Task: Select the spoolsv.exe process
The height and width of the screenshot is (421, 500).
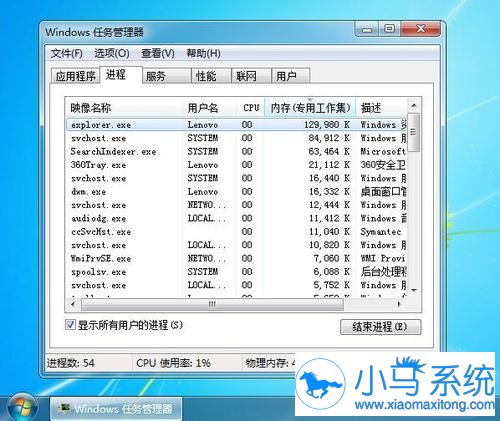Action: click(236, 272)
